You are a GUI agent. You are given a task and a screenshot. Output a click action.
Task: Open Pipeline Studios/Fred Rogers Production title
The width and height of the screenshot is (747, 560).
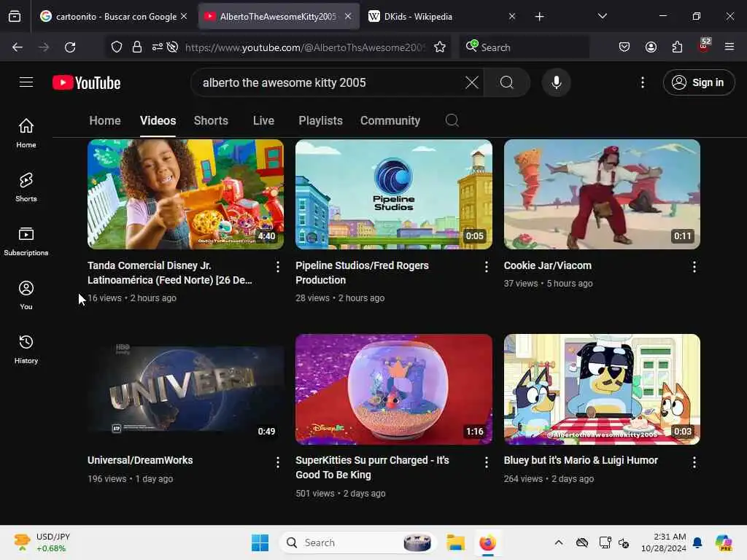(x=362, y=273)
